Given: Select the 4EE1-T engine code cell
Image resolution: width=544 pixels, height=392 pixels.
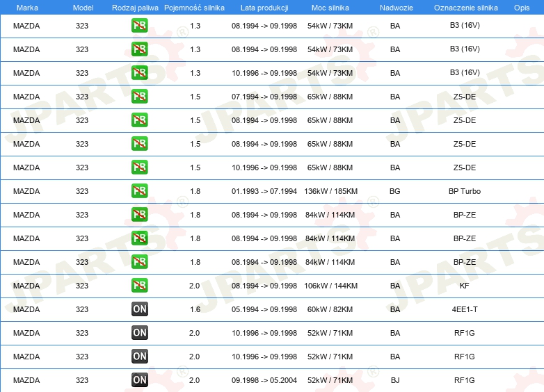Looking at the screenshot, I should pyautogui.click(x=465, y=309).
